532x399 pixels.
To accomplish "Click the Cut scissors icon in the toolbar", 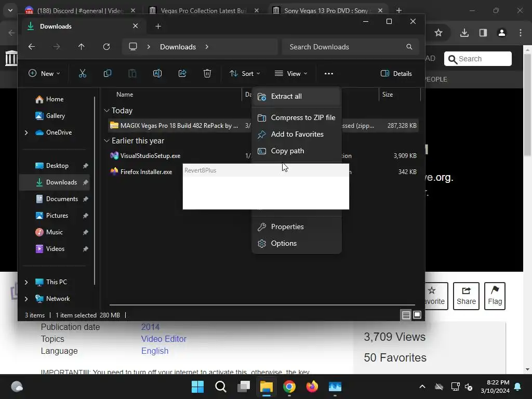I will point(83,73).
